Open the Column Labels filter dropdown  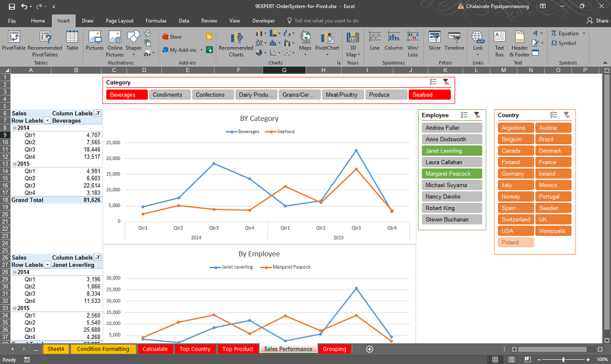[96, 113]
